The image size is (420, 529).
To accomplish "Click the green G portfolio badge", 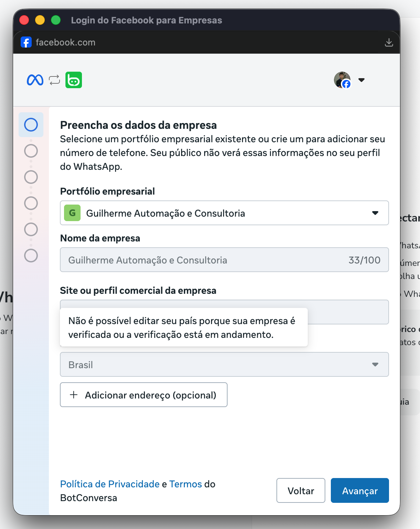I will pyautogui.click(x=72, y=213).
